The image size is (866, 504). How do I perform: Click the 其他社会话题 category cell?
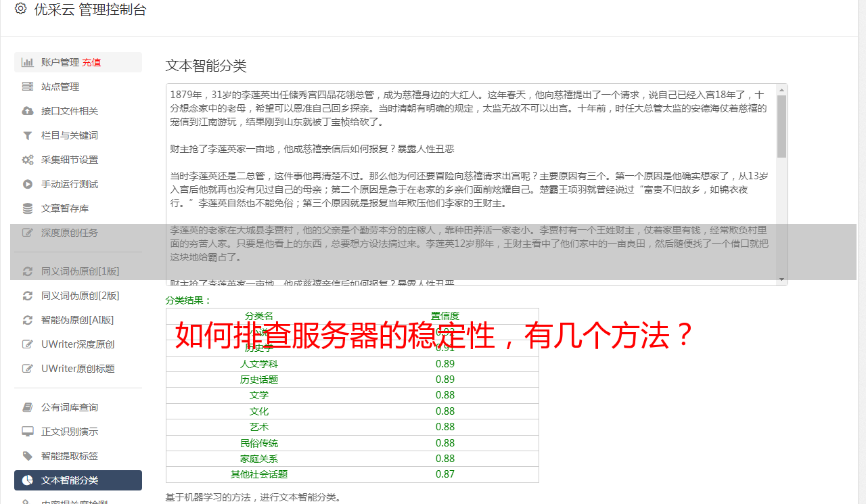[259, 474]
